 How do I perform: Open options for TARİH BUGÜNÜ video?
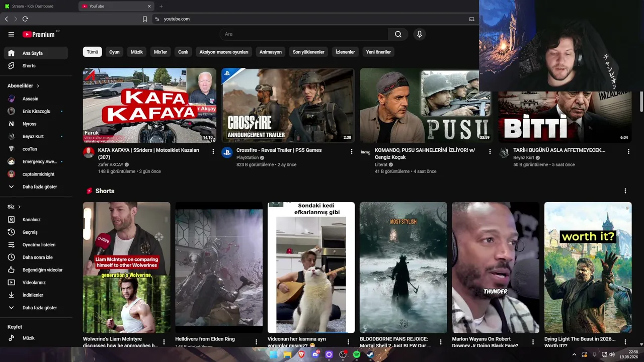tap(628, 151)
